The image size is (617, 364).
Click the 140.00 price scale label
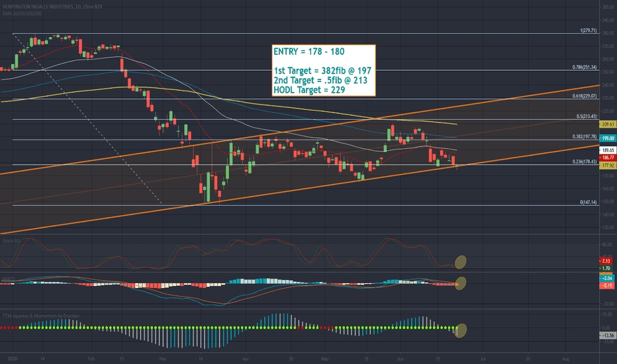click(x=608, y=214)
